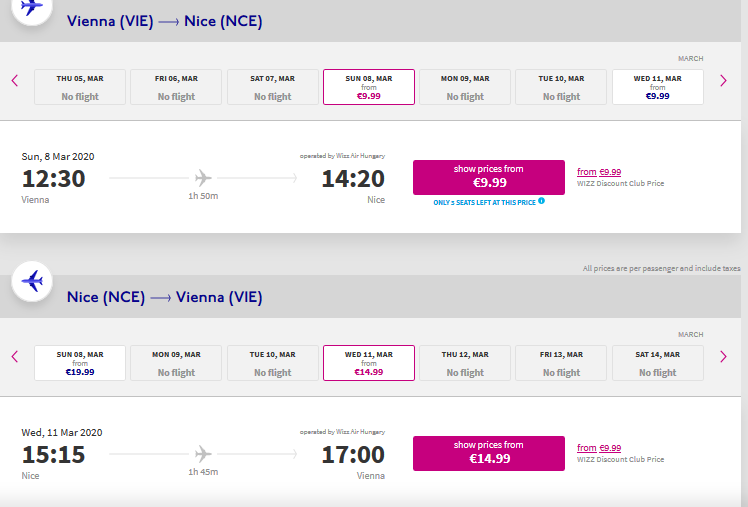Click the seats-left info icon
Viewport: 748px width, 507px height.
(x=541, y=201)
